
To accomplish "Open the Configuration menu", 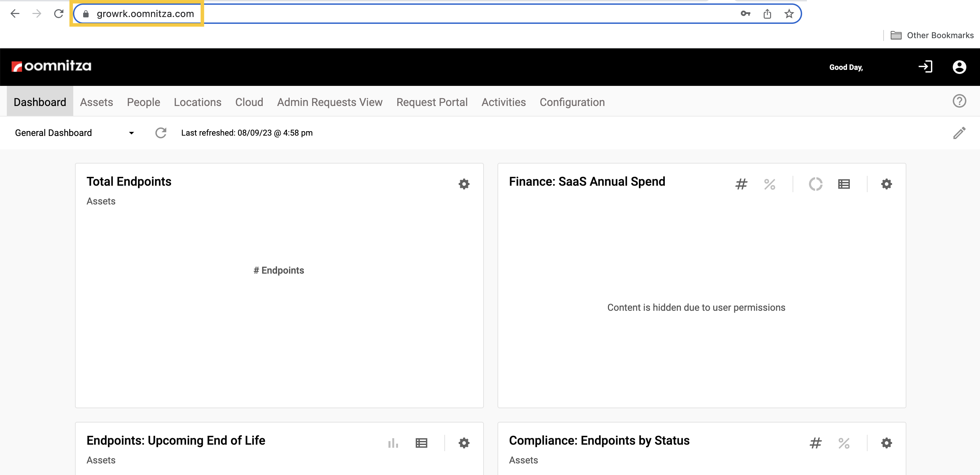I will tap(572, 102).
